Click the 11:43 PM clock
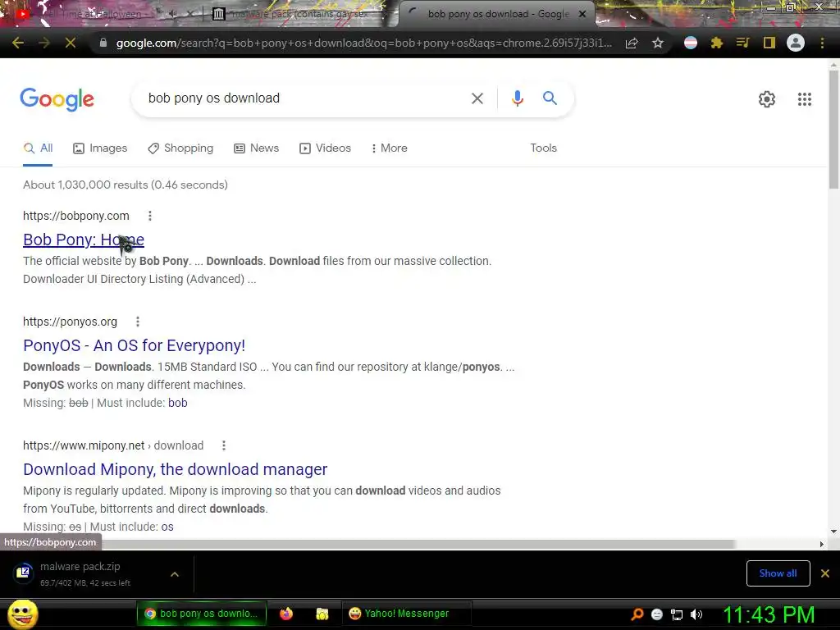Viewport: 840px width, 630px height. [769, 614]
